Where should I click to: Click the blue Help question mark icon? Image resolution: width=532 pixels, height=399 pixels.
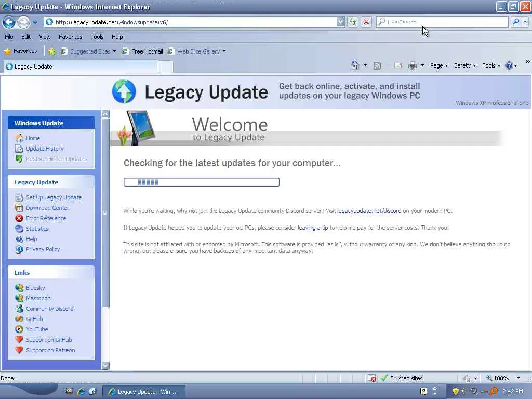[509, 65]
